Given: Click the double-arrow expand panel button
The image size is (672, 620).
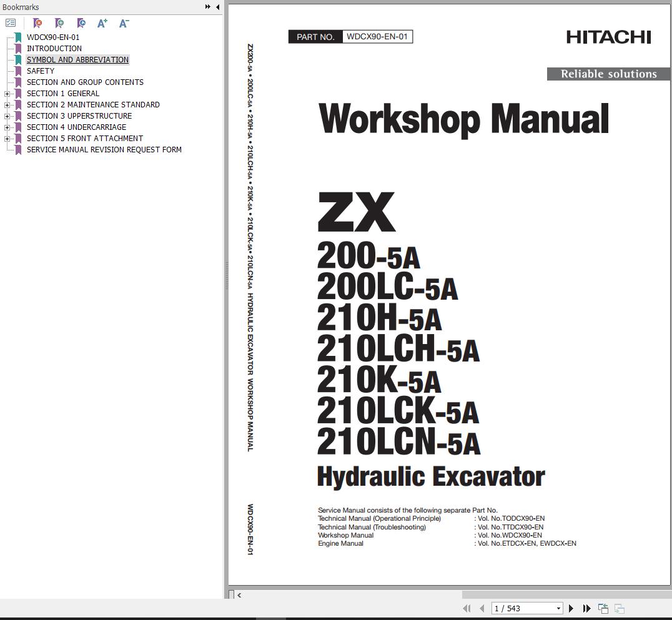Looking at the screenshot, I should click(x=208, y=7).
